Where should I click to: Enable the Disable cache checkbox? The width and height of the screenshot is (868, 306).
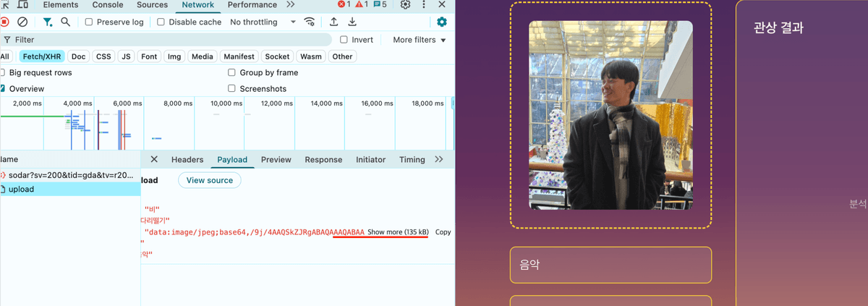point(161,22)
